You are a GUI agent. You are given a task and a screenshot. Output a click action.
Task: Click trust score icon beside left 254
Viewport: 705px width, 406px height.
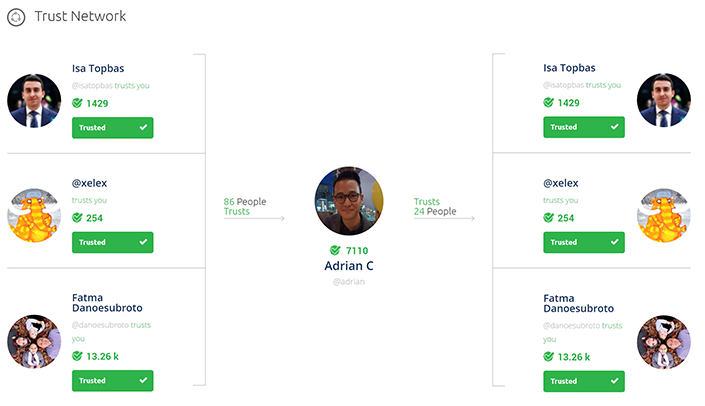coord(78,218)
